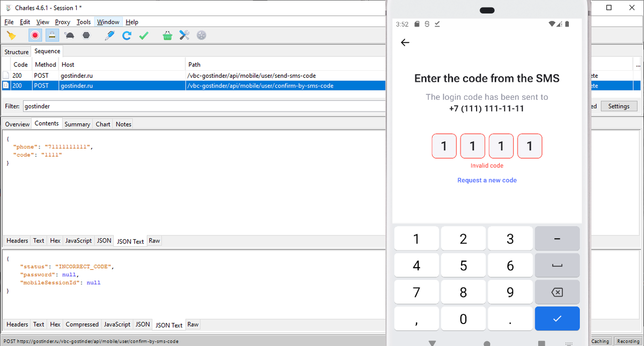Sort by the Path column header
The height and width of the screenshot is (346, 644).
286,64
